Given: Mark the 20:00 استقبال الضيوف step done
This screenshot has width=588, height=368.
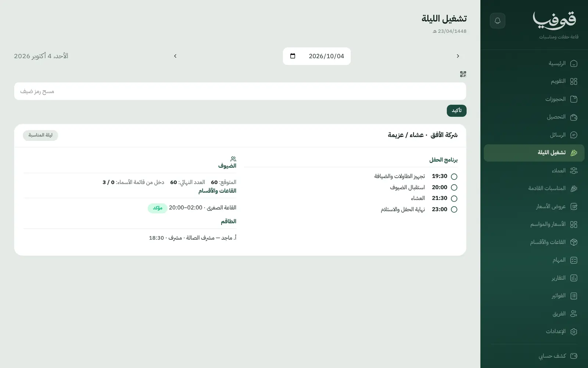Looking at the screenshot, I should tap(454, 187).
